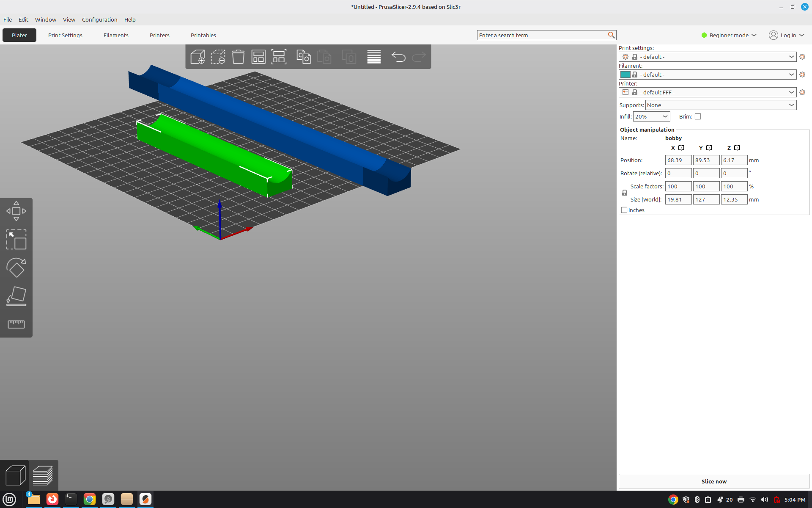The width and height of the screenshot is (812, 508).
Task: Select the Move gizmo tool
Action: (16, 211)
